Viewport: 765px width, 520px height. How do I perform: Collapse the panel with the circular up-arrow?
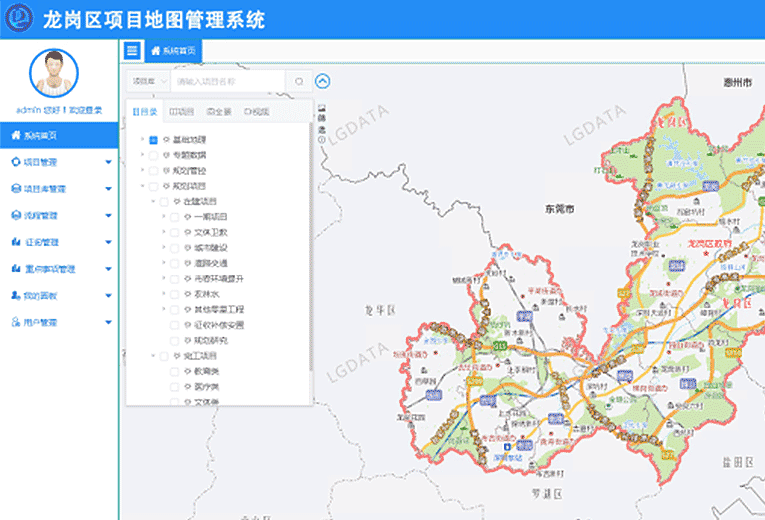click(322, 81)
